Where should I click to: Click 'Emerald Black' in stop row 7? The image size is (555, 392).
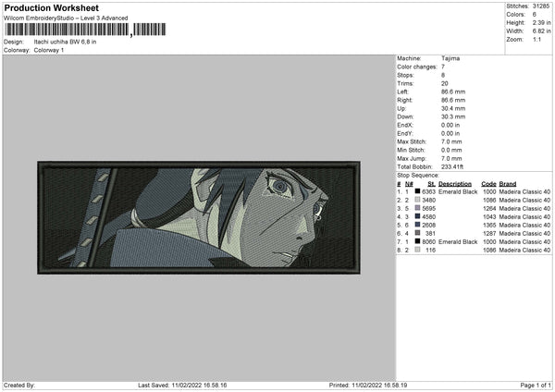(x=458, y=241)
